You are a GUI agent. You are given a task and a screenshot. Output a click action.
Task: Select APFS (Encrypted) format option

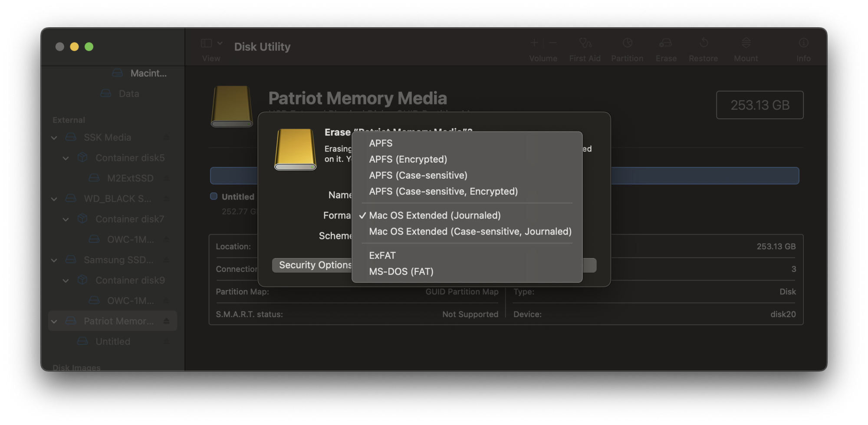[x=408, y=159]
